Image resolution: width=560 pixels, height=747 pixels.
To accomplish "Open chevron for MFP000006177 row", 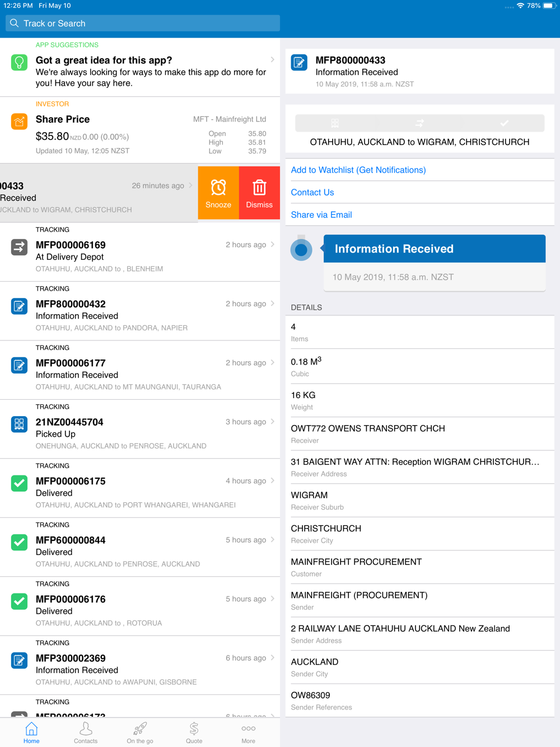I will [x=272, y=362].
